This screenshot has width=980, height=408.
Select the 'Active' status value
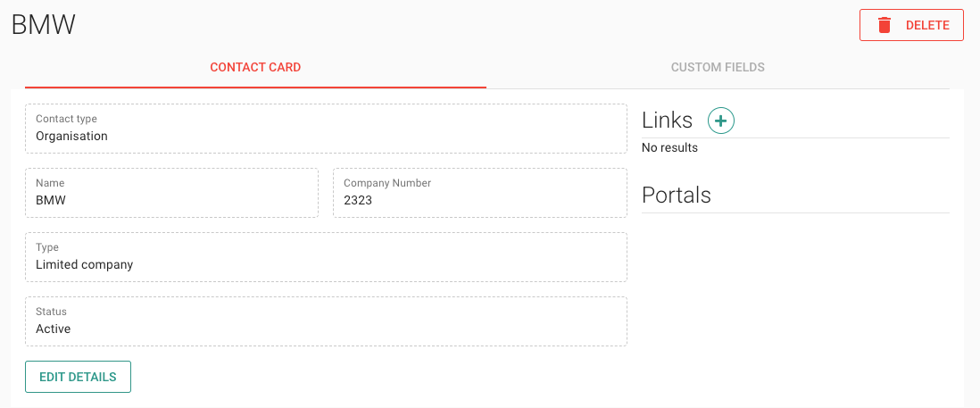(53, 329)
